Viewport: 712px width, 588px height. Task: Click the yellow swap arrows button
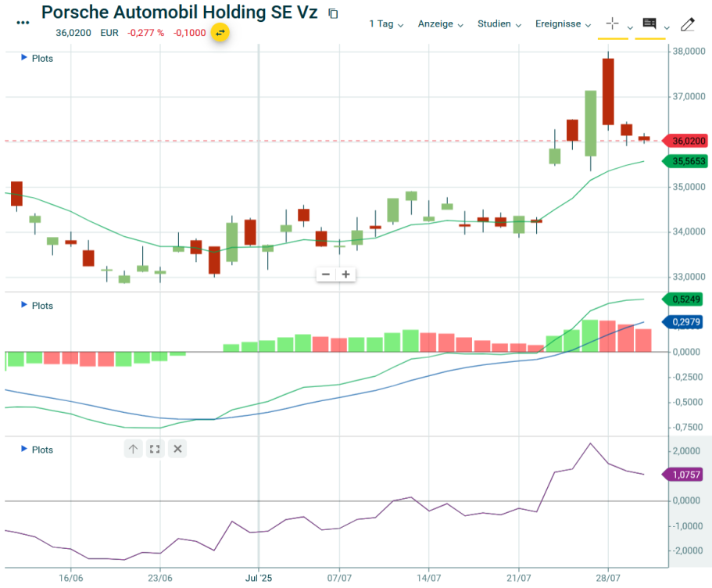tap(220, 33)
